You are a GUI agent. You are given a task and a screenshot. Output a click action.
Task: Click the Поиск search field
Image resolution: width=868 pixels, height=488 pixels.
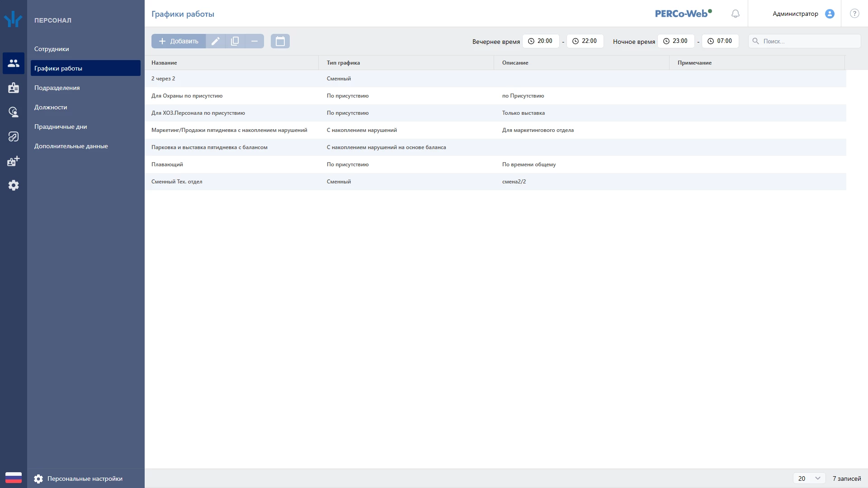point(805,41)
